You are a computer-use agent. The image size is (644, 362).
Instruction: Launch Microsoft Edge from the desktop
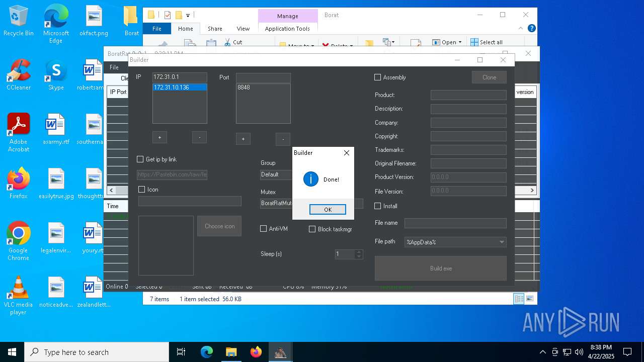pos(56,24)
